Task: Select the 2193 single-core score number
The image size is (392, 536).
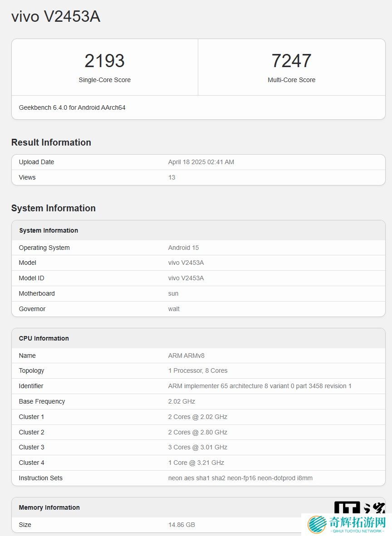Action: (104, 61)
